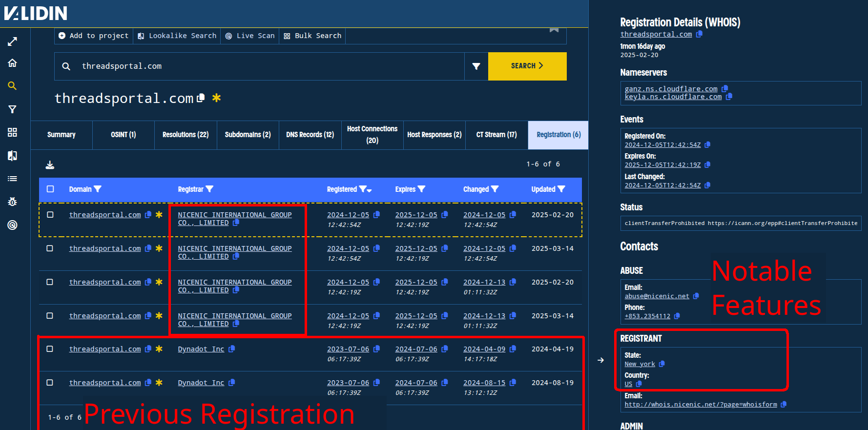Screen dimensions: 868x430
Task: Check the Dynadot row updated 2024-08-19
Action: coord(50,383)
